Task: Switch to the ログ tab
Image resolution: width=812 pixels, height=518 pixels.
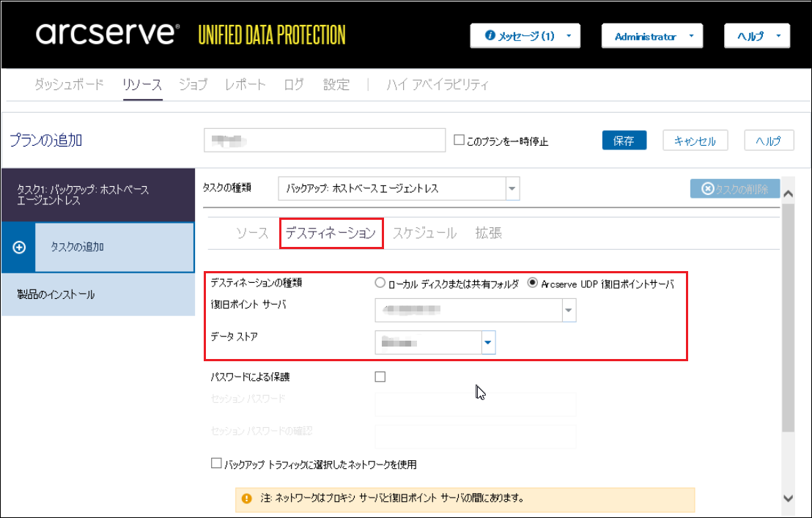Action: (x=294, y=84)
